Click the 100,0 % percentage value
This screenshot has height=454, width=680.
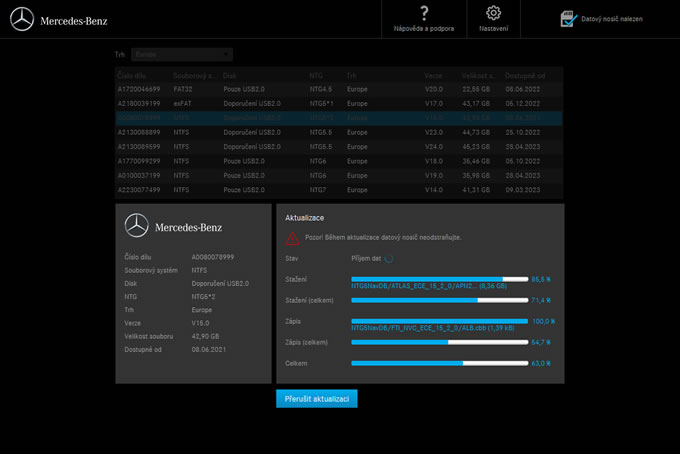tap(543, 321)
